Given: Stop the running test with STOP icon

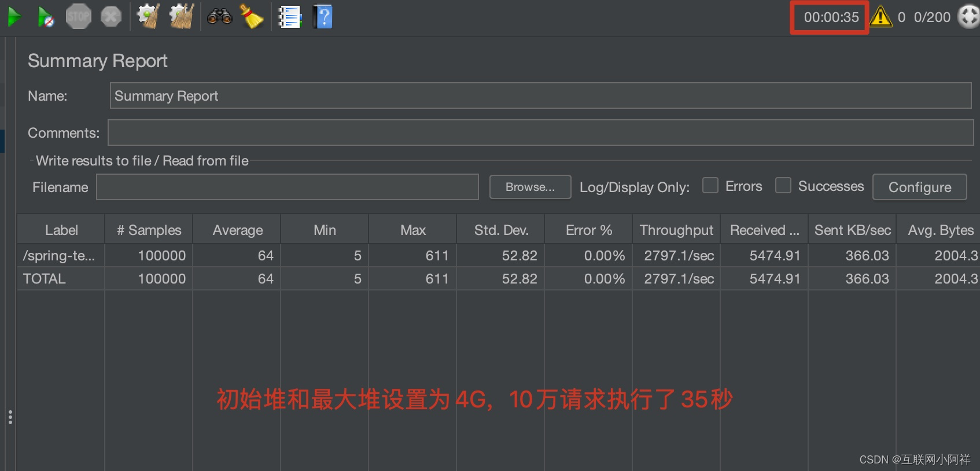Looking at the screenshot, I should tap(78, 17).
